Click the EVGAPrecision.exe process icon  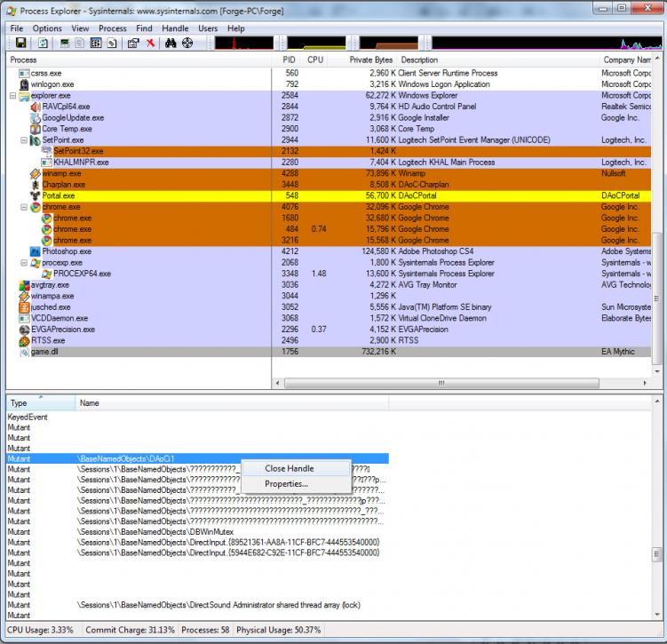24,330
